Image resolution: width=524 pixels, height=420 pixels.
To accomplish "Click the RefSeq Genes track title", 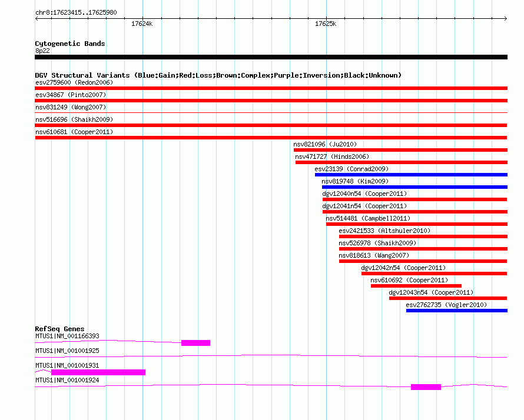I will tap(59, 329).
